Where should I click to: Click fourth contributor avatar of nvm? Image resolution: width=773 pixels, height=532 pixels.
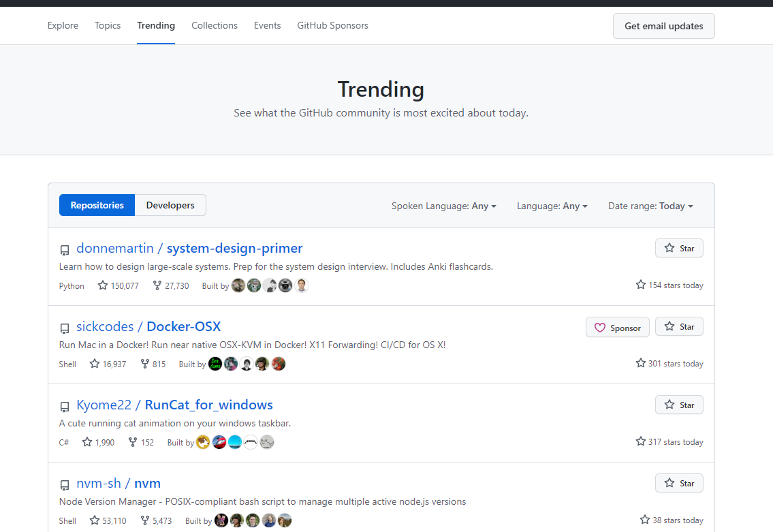[268, 520]
